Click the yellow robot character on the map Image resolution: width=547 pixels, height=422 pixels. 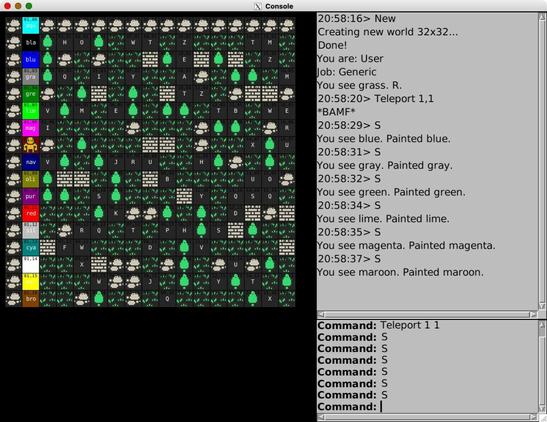tap(31, 145)
